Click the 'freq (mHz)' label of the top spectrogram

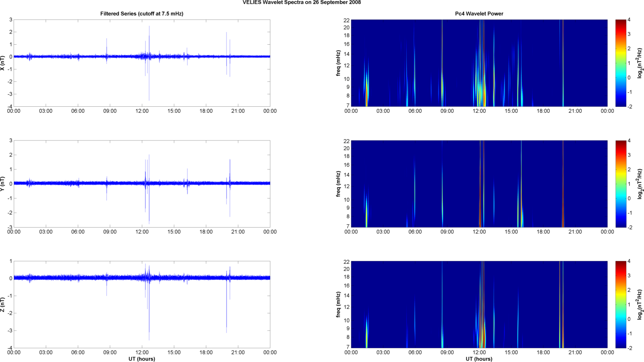tap(338, 63)
